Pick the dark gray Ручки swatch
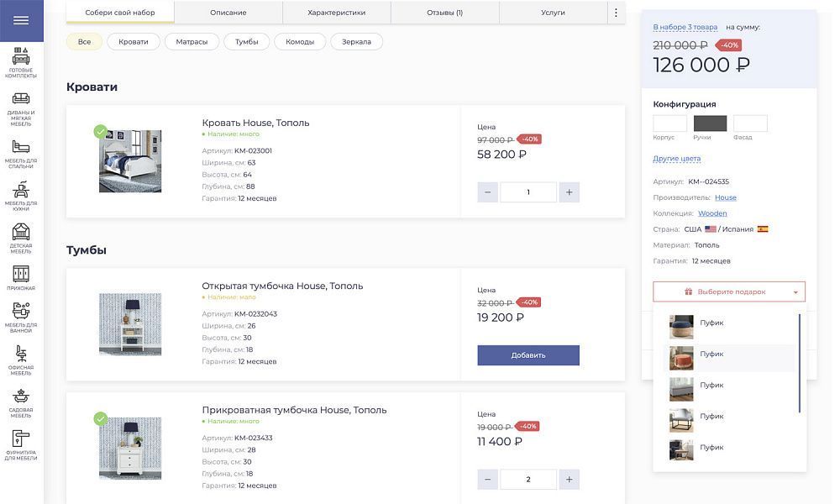The height and width of the screenshot is (504, 840). (710, 123)
